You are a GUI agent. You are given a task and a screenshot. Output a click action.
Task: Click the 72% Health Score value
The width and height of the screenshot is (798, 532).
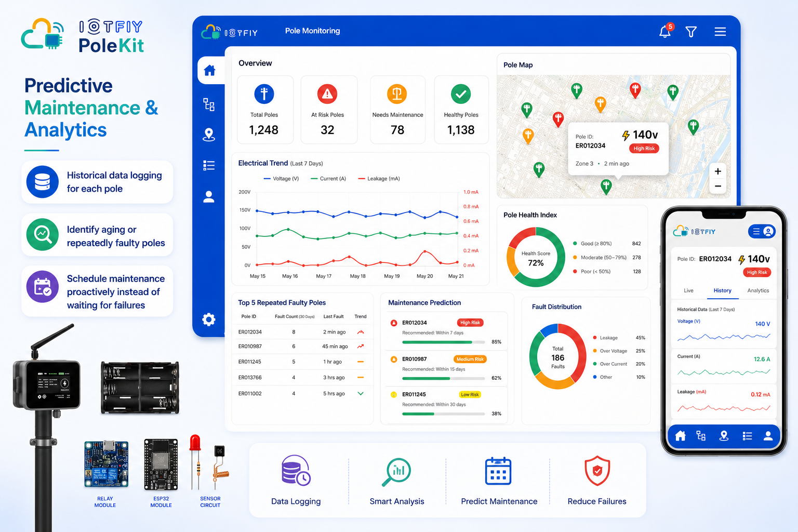pyautogui.click(x=536, y=263)
